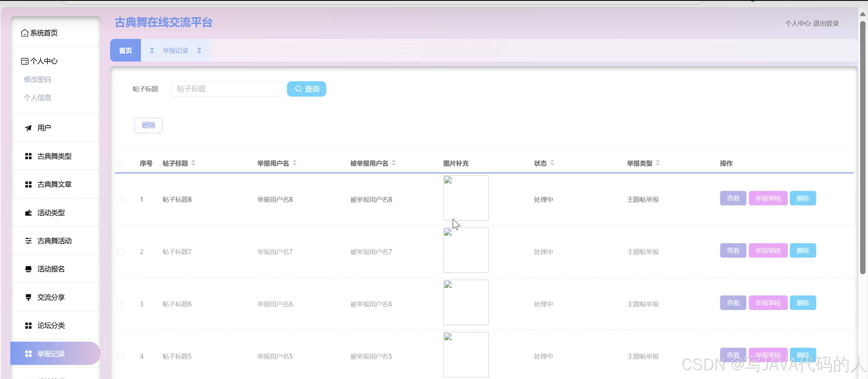Click the 举报审核 button for row 2
The height and width of the screenshot is (379, 868).
pyautogui.click(x=768, y=250)
